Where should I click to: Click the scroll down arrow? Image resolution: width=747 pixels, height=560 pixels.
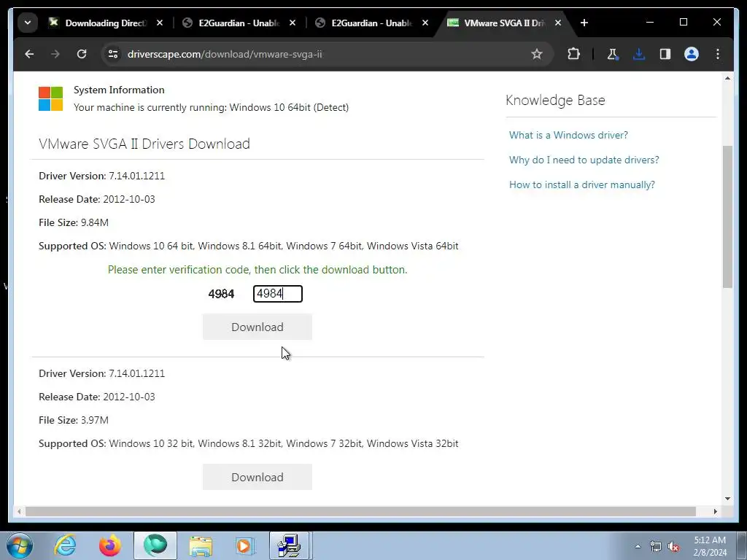[727, 499]
